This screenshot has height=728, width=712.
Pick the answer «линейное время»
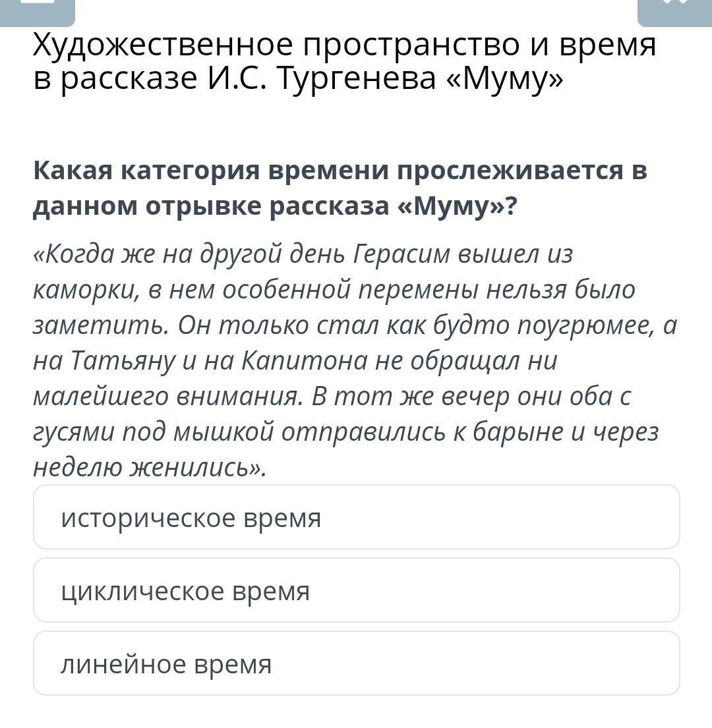[x=356, y=663]
